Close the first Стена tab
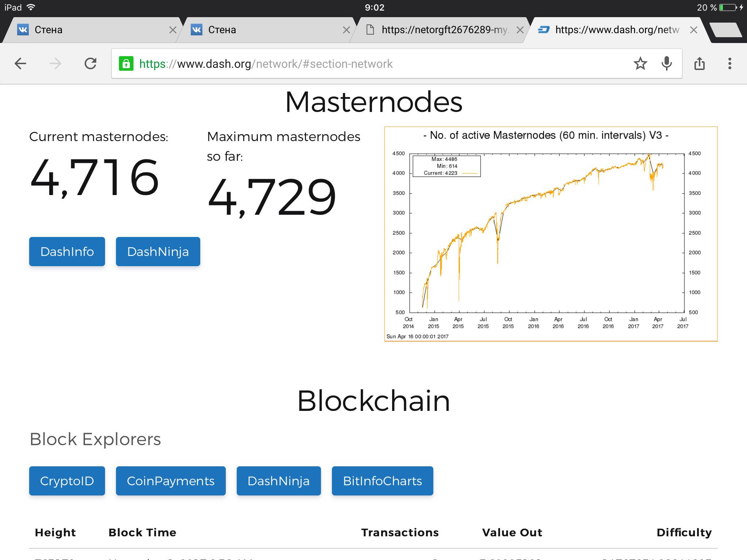Image resolution: width=747 pixels, height=560 pixels. click(x=173, y=30)
